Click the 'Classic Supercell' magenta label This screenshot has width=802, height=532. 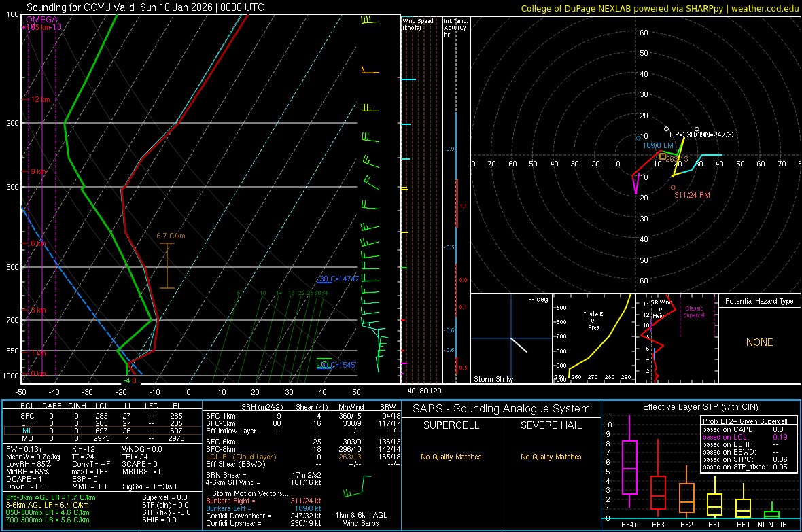(694, 312)
